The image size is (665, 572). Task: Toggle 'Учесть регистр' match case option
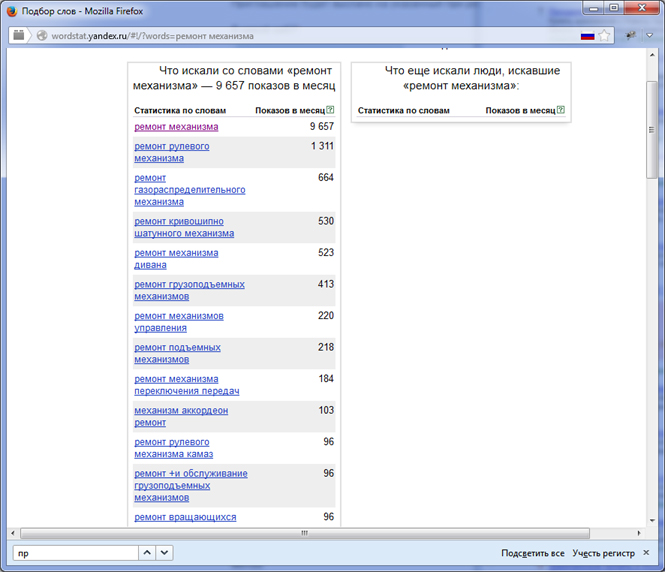604,553
